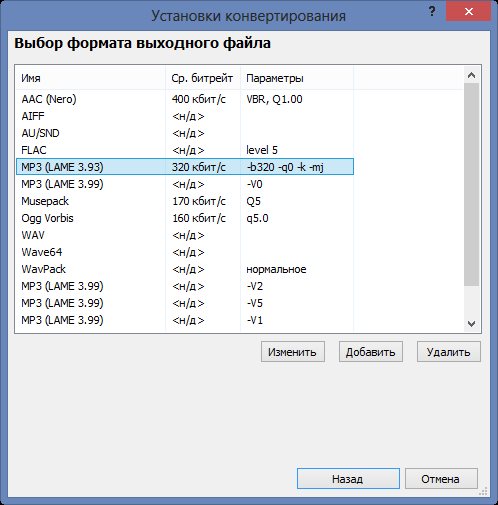Select the AAC (Nero) format row
Screen dimensions: 498x505
185,99
